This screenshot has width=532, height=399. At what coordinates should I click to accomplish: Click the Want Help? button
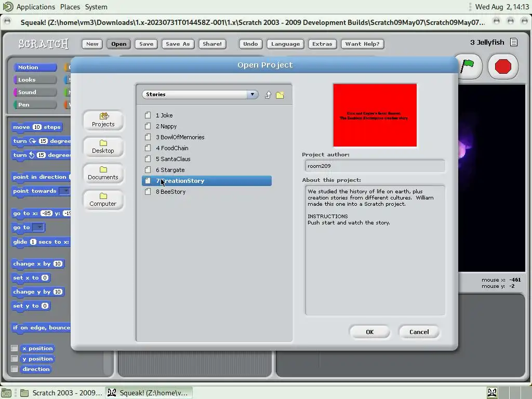click(362, 44)
